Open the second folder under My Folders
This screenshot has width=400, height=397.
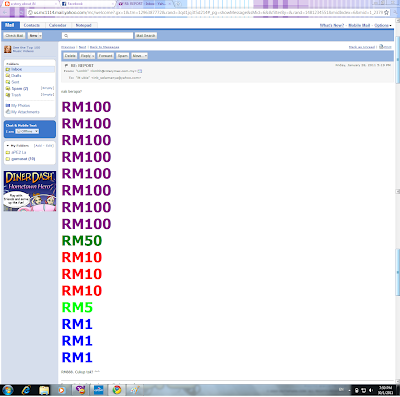[23, 159]
